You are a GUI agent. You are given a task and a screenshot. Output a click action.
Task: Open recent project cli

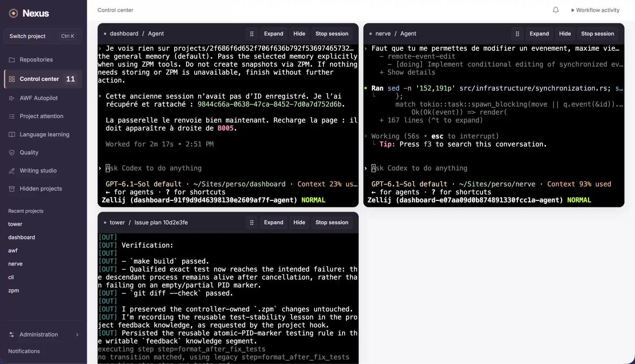pyautogui.click(x=11, y=277)
